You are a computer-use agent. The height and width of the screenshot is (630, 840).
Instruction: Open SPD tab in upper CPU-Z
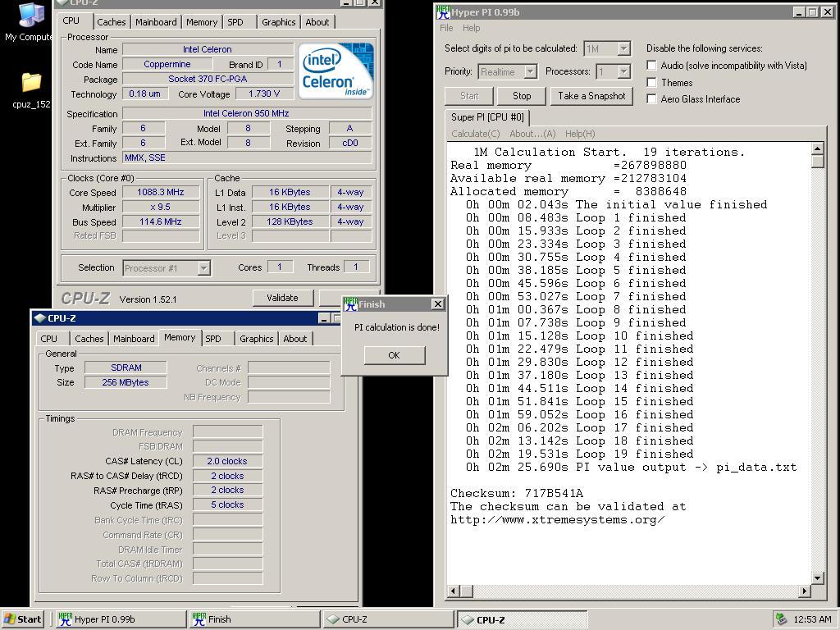tap(235, 22)
